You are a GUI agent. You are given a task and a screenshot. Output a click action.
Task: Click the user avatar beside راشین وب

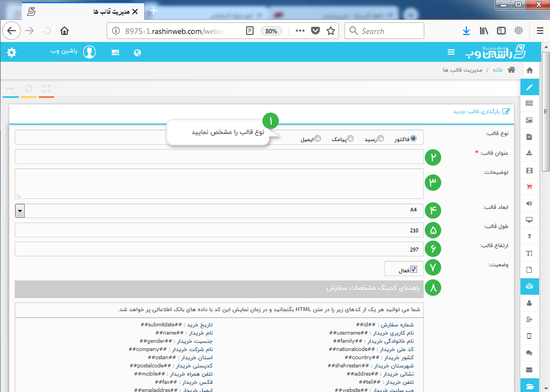[x=90, y=52]
